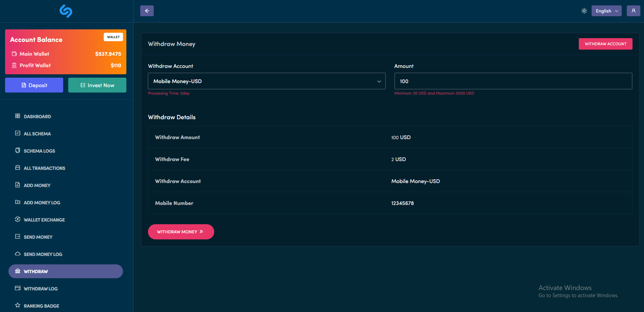
Task: Open Dashboard from sidebar
Action: pos(37,116)
